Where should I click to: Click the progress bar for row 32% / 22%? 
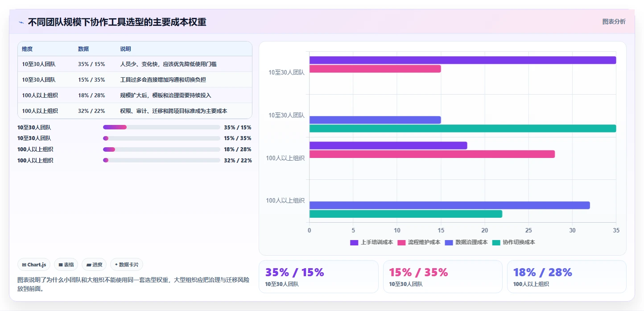[x=161, y=160]
